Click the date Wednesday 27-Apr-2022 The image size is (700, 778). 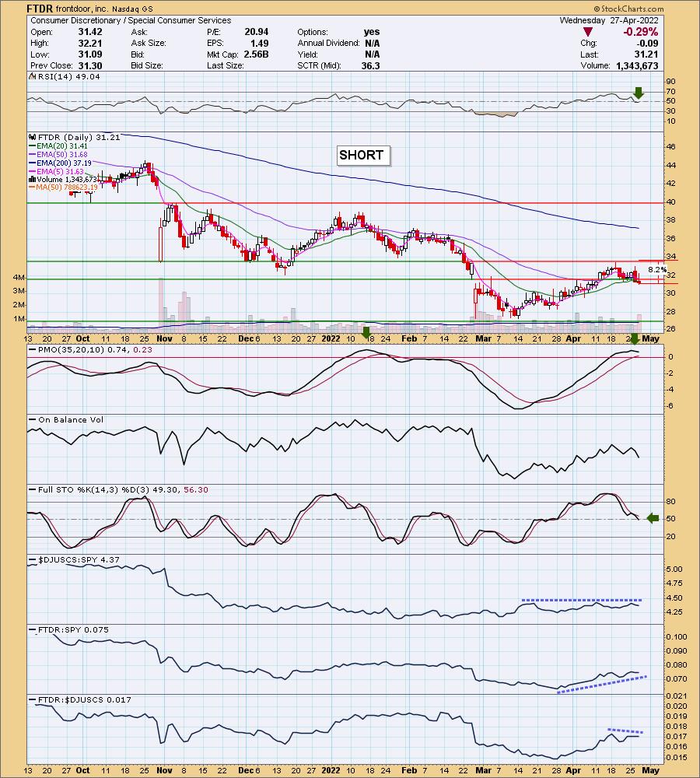coord(609,20)
